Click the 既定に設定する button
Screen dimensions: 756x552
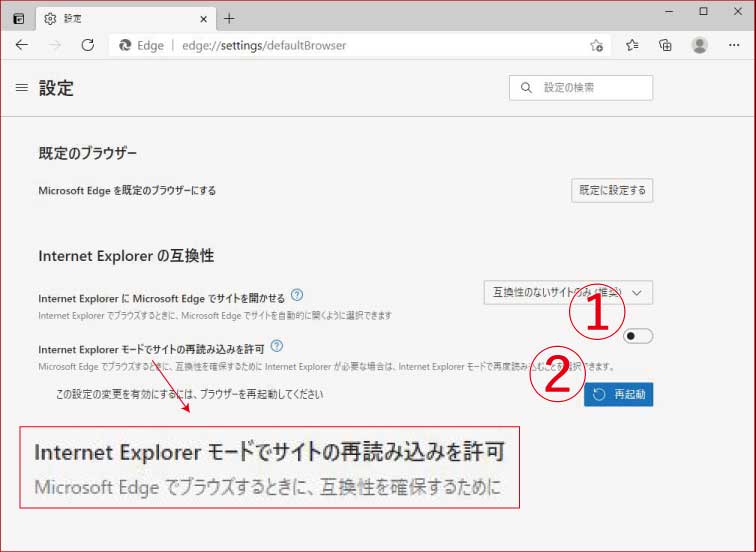pos(611,190)
